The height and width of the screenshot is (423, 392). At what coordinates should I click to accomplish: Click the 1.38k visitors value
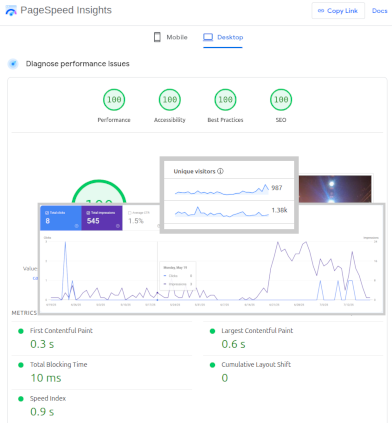click(x=279, y=210)
